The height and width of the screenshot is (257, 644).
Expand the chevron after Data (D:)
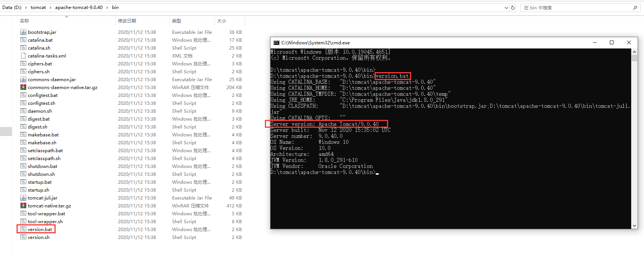coord(26,8)
